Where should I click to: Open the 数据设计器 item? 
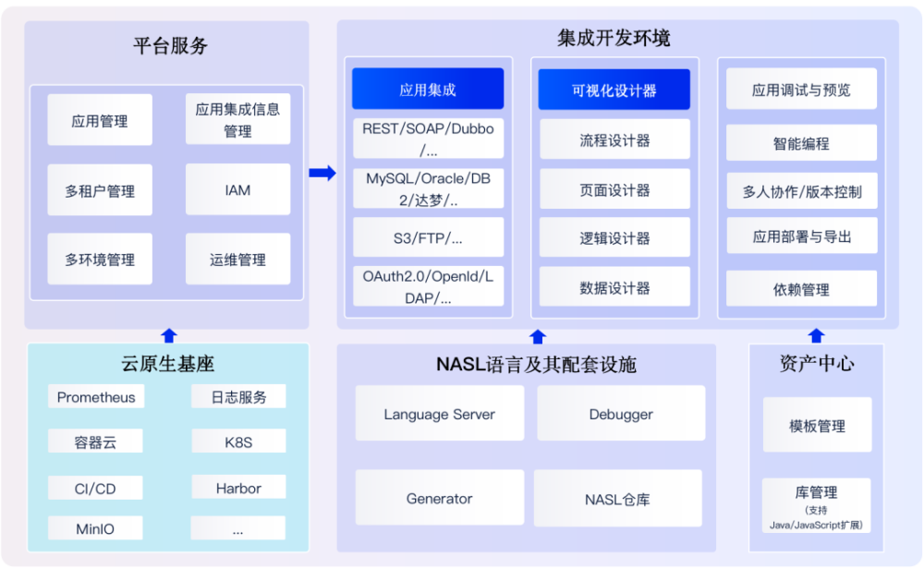tap(614, 286)
